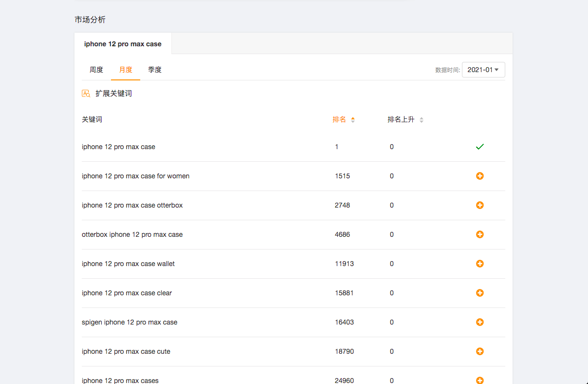The width and height of the screenshot is (588, 384).
Task: Open the 2021-01 data time dropdown
Action: coord(483,70)
